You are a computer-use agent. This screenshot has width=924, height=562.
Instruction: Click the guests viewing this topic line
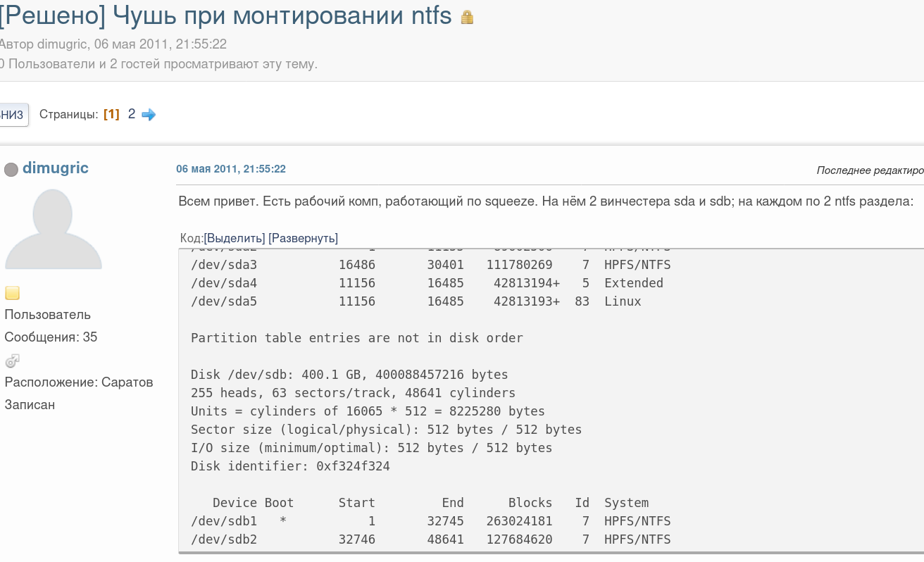[158, 64]
